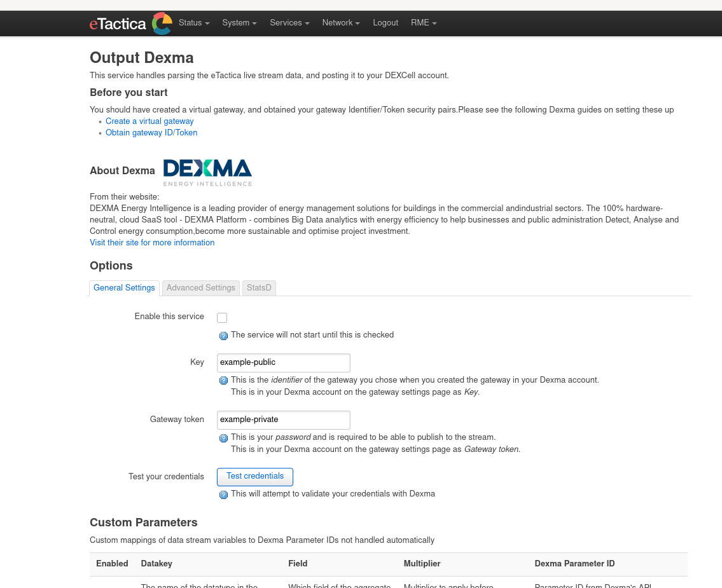Focus the Key input field
The height and width of the screenshot is (588, 722).
(x=284, y=362)
